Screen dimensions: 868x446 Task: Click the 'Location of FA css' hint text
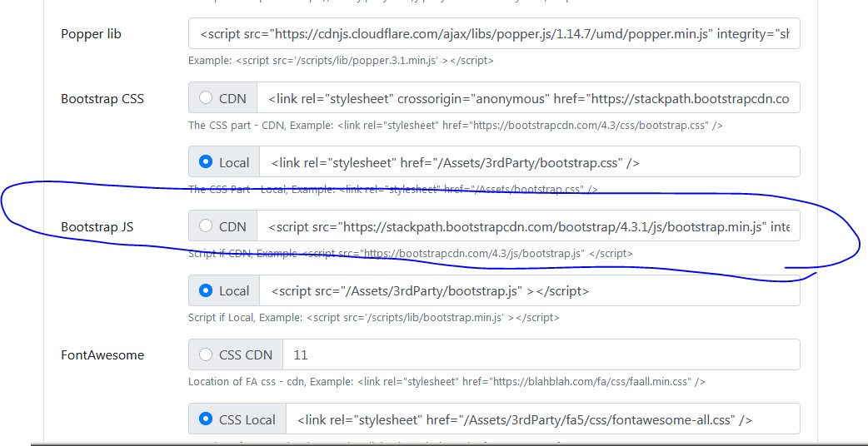[446, 381]
